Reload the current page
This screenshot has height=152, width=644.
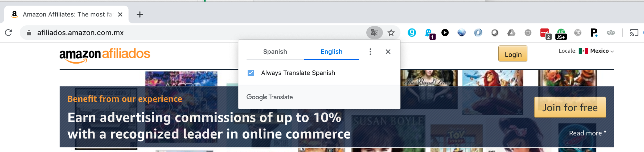click(x=9, y=32)
